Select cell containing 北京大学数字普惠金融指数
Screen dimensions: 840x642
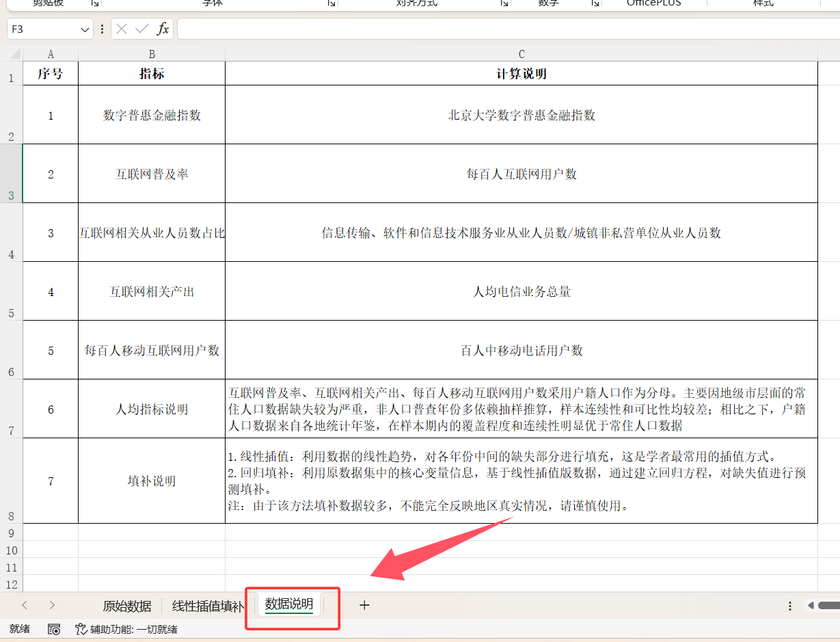tap(521, 115)
